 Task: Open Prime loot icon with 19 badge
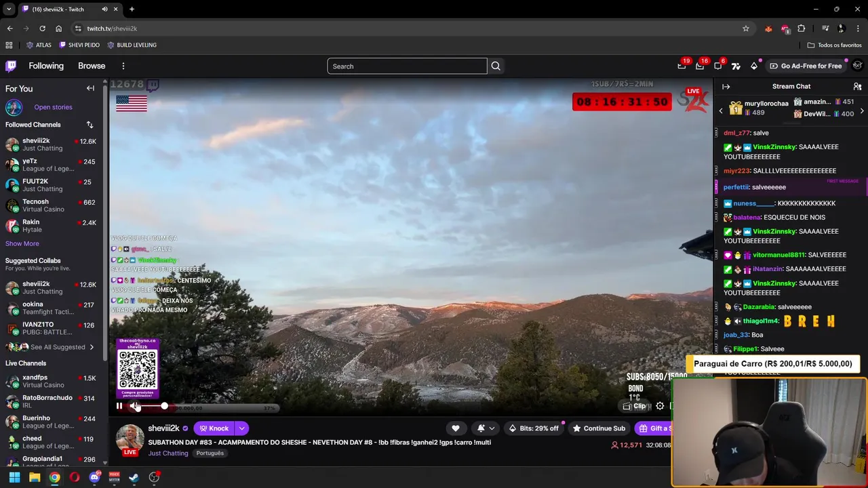point(682,66)
